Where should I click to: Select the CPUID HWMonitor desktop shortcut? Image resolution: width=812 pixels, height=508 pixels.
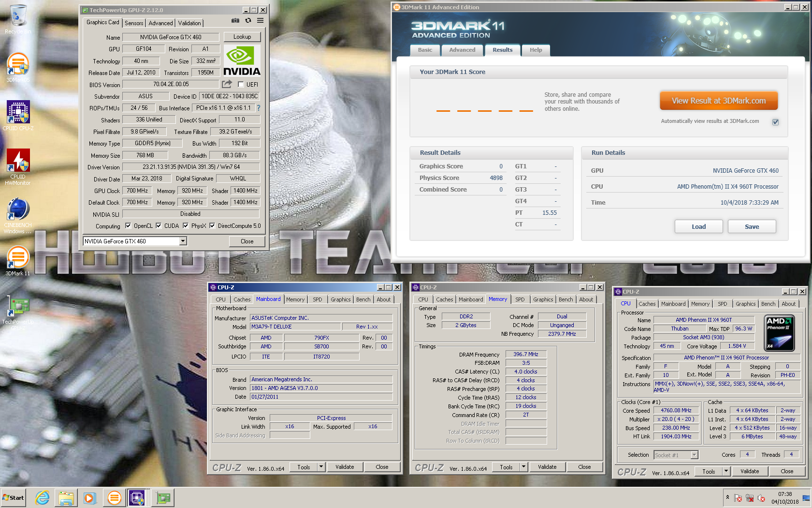click(18, 167)
